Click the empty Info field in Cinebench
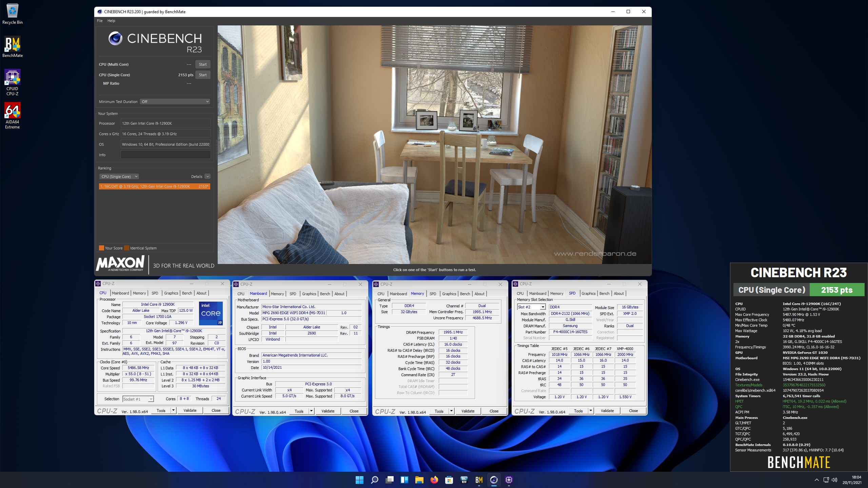This screenshot has width=868, height=488. [166, 155]
